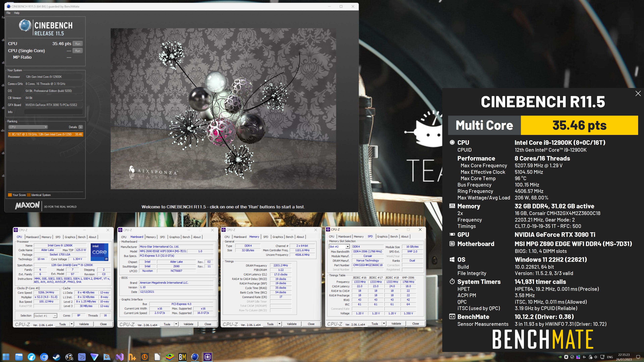Viewport: 644px width, 362px height.
Task: Open the volume control in system tray
Action: [x=596, y=357]
